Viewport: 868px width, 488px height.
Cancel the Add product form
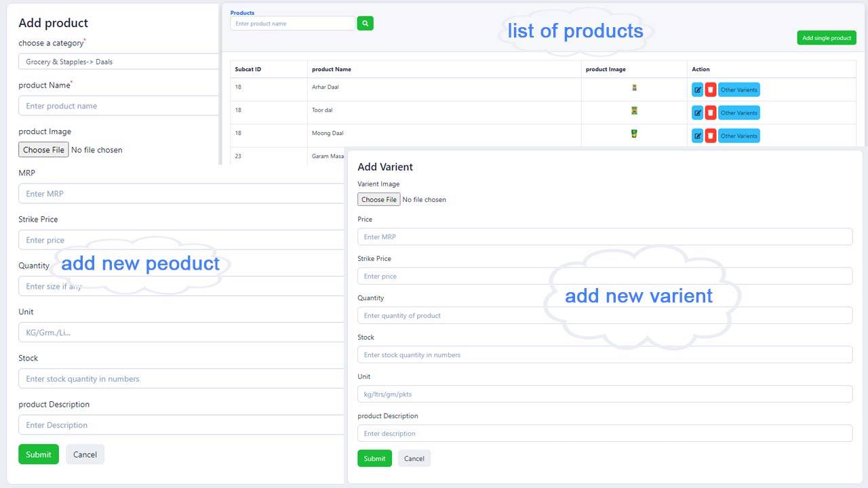[x=85, y=455]
